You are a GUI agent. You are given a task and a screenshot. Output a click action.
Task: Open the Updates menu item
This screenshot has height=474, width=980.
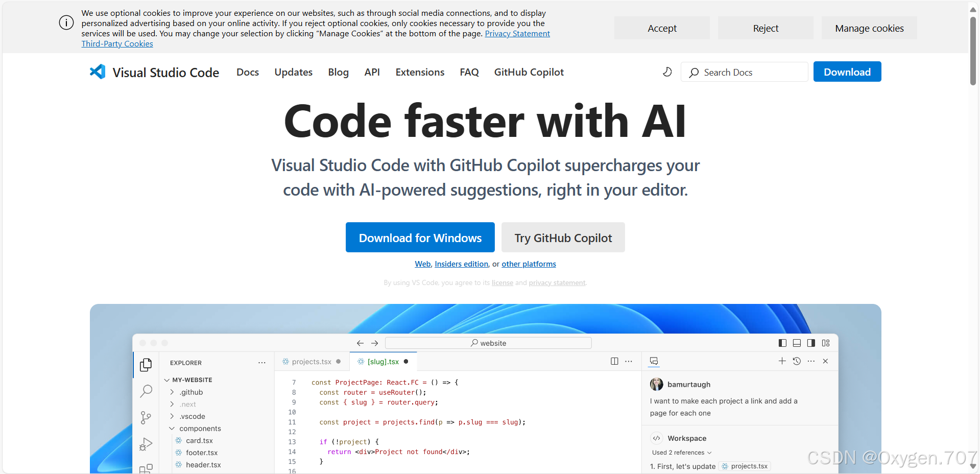[294, 72]
